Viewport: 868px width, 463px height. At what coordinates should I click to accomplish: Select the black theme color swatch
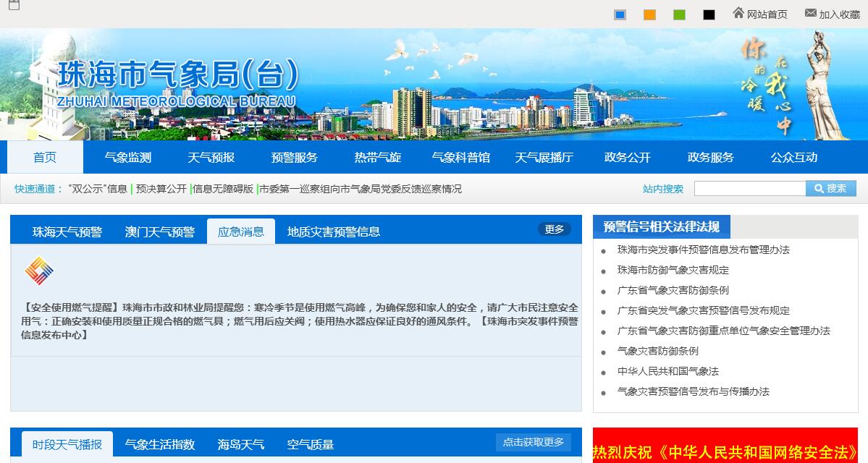click(709, 14)
